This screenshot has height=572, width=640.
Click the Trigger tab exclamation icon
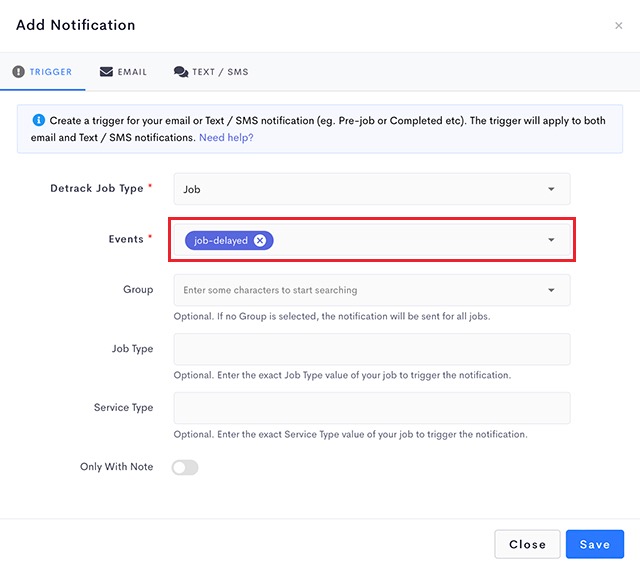pyautogui.click(x=18, y=72)
